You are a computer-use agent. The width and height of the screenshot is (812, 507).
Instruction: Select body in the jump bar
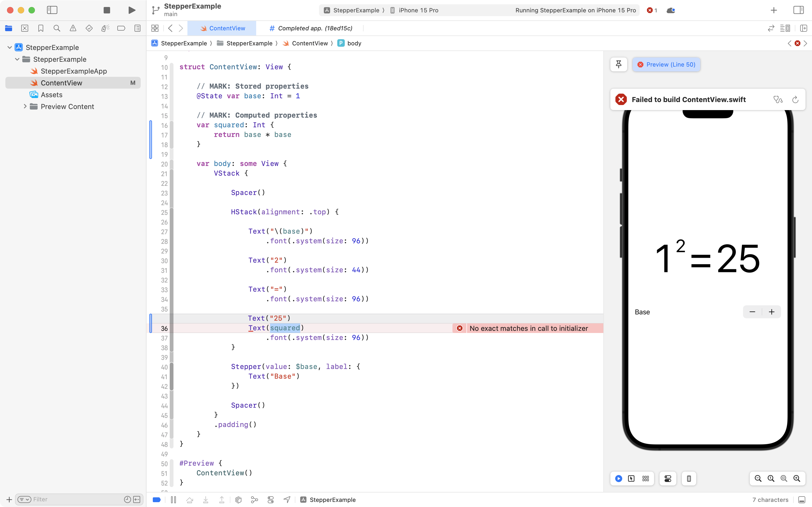click(x=354, y=43)
